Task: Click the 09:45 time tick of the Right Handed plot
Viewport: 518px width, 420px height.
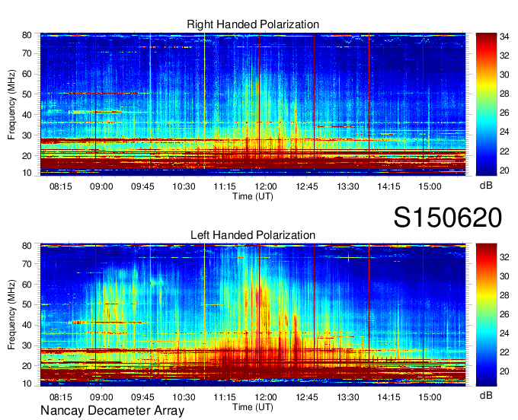Action: 142,186
